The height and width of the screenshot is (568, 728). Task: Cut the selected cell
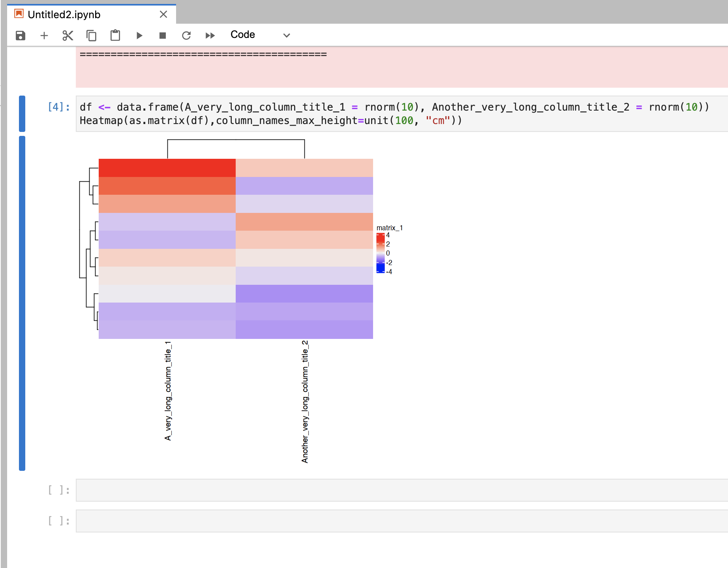coord(68,35)
